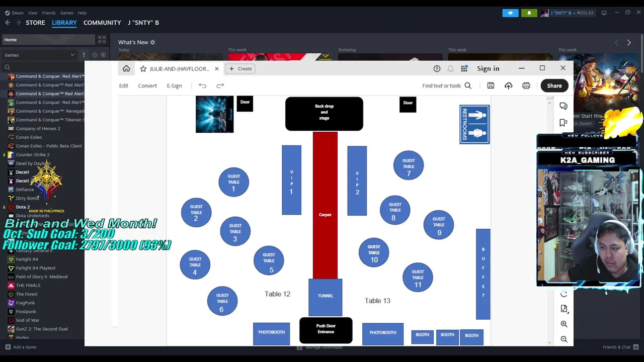Click Sign in in Acrobat
The image size is (644, 362).
tap(488, 68)
